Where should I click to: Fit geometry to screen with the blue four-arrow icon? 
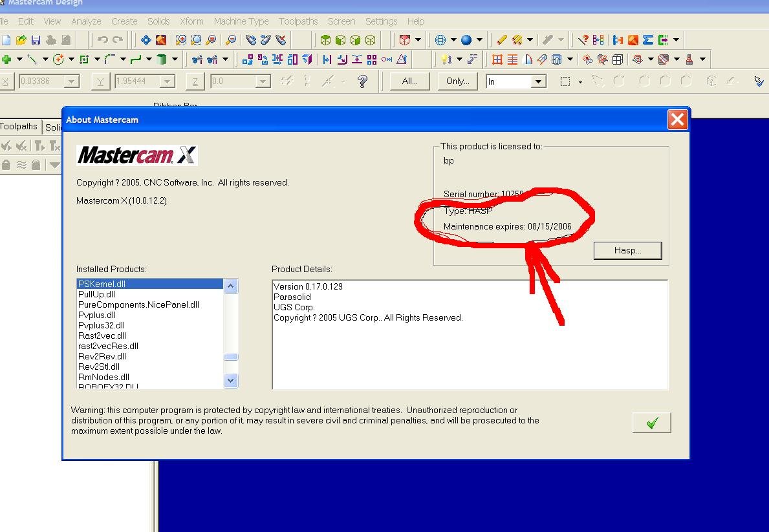point(146,39)
